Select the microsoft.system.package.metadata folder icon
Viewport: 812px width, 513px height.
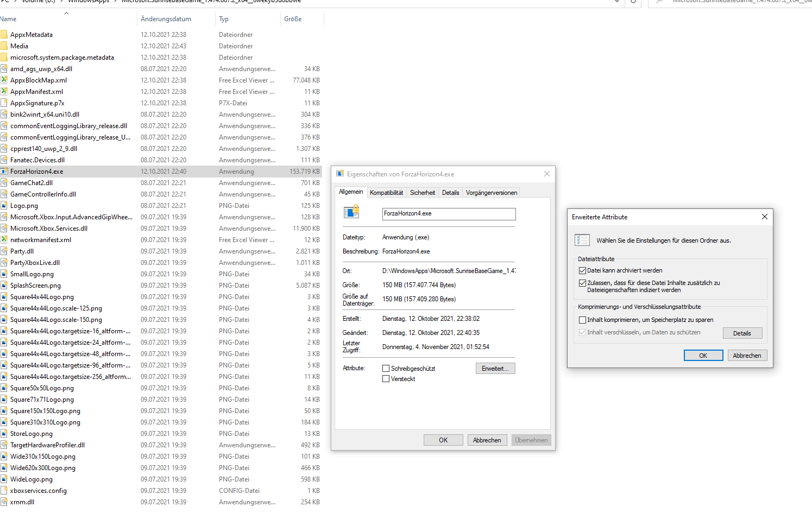(4, 58)
